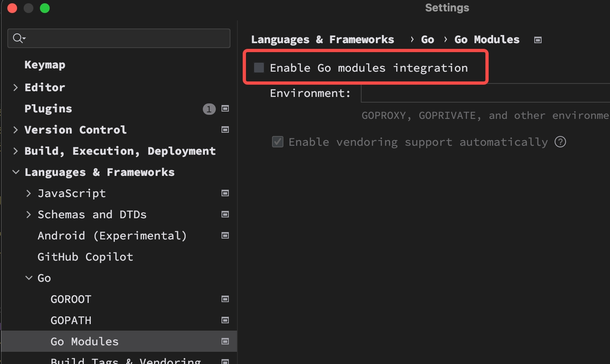610x364 pixels.
Task: Click the breadcrumb icon after Go Modules heading
Action: click(x=538, y=39)
